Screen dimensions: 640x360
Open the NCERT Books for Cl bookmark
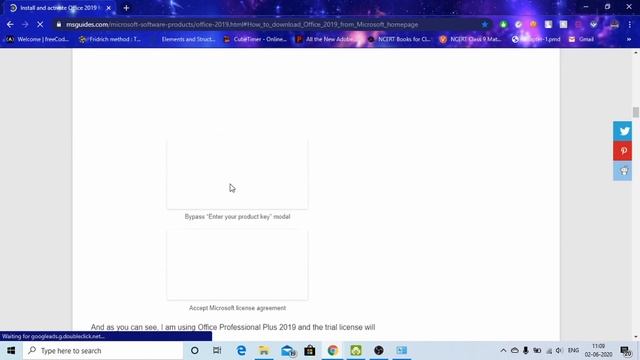pyautogui.click(x=399, y=39)
